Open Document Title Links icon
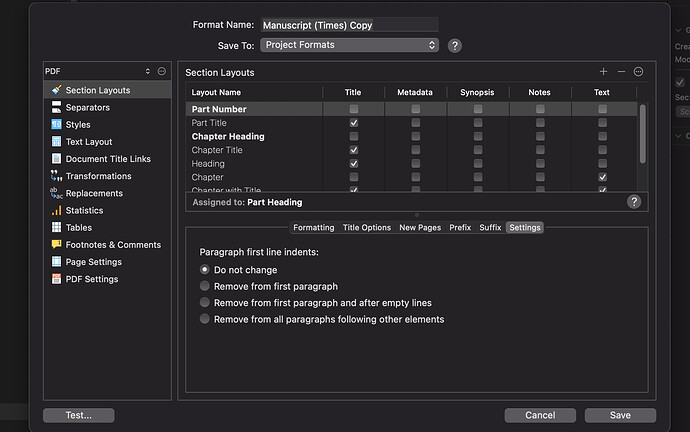 56,159
